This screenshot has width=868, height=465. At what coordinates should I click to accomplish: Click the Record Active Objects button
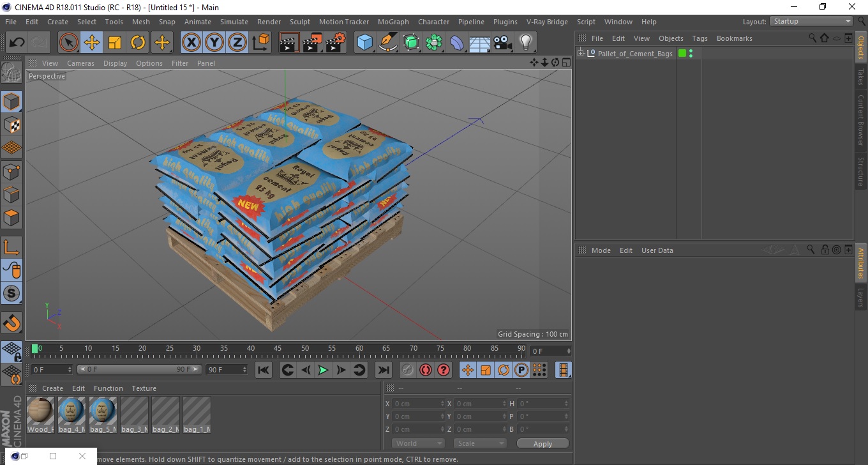(407, 370)
